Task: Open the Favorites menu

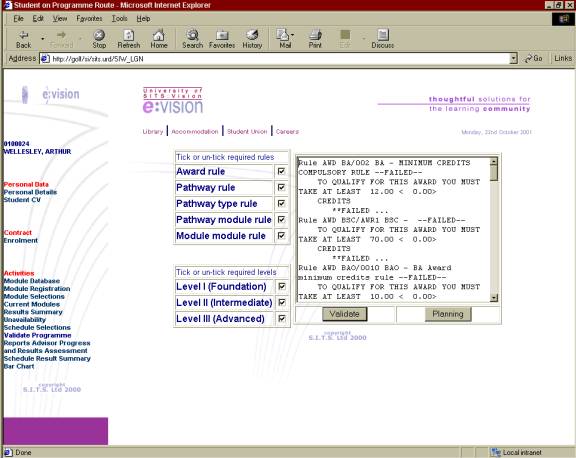Action: 89,18
